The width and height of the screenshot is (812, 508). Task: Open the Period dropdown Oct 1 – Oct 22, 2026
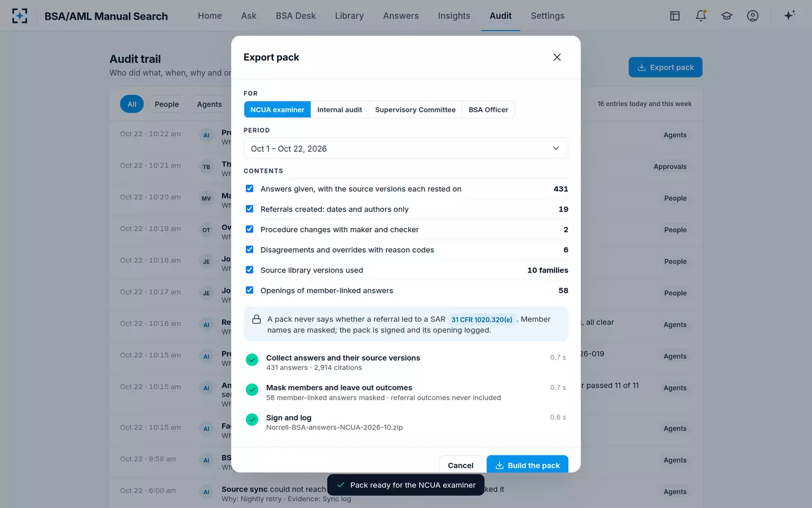click(x=406, y=148)
